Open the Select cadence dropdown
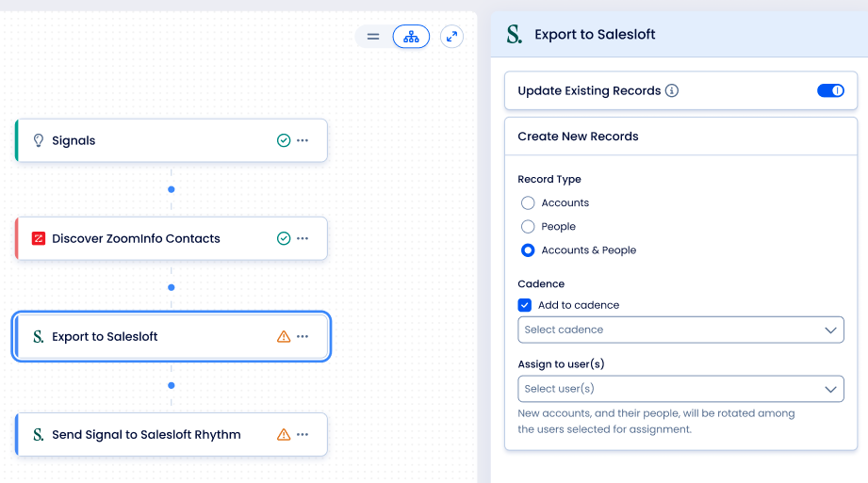This screenshot has width=868, height=483. [680, 330]
